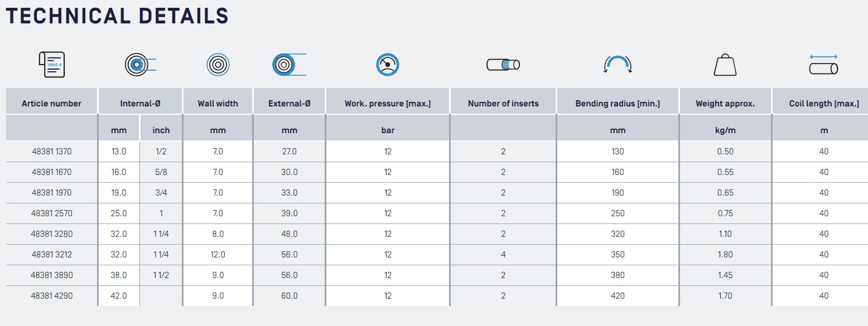Click the coil length tube icon

click(x=823, y=65)
